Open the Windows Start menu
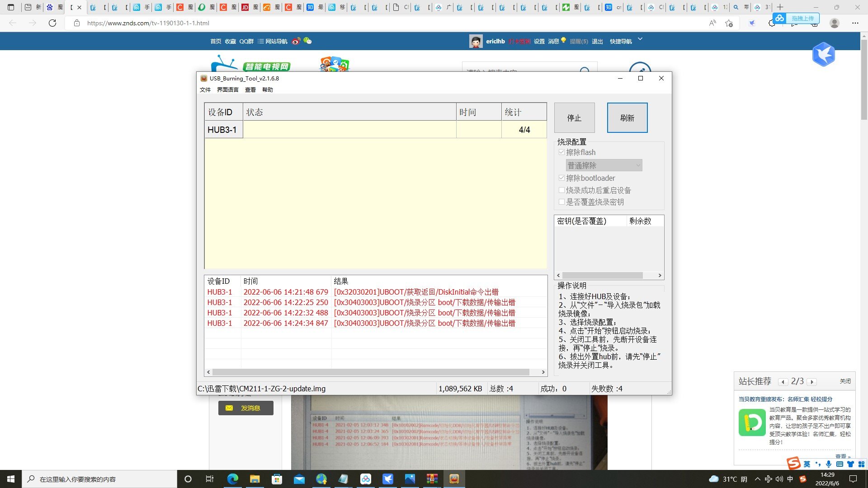This screenshot has height=488, width=868. point(11,479)
